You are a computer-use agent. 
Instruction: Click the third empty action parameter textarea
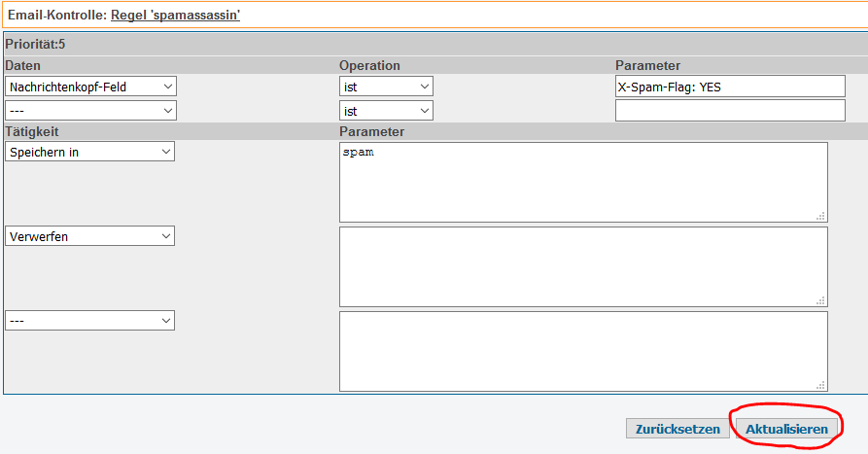click(x=583, y=352)
